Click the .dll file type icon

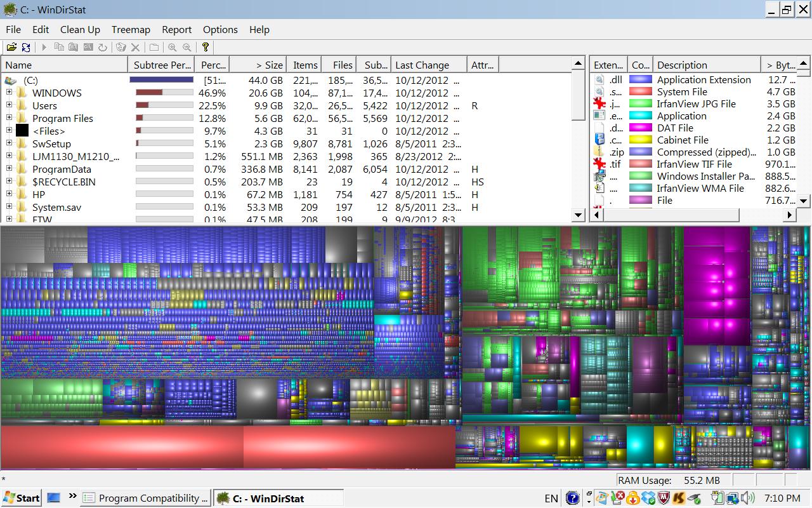click(x=599, y=80)
